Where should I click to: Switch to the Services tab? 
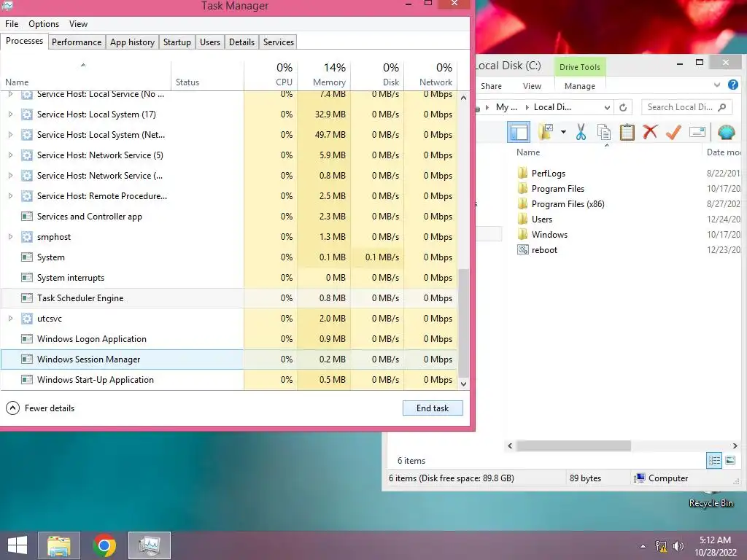pos(278,42)
